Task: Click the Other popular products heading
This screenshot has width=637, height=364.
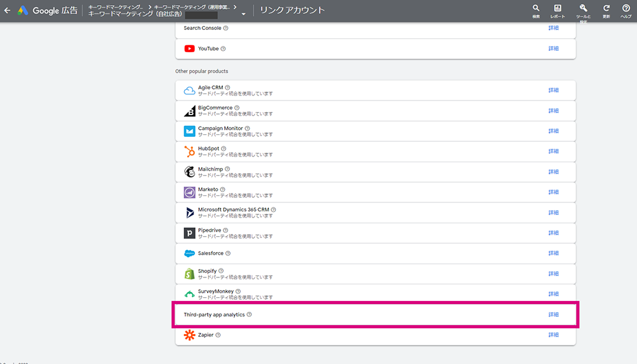Action: point(201,71)
